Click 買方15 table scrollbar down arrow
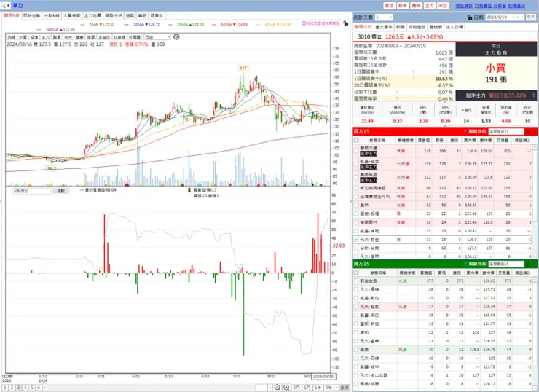539x392 pixels. pyautogui.click(x=535, y=256)
